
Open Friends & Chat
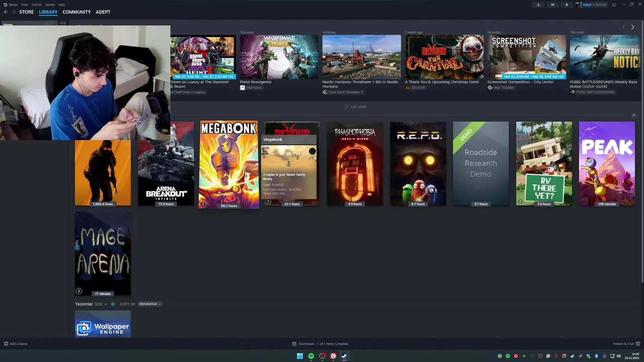click(626, 344)
